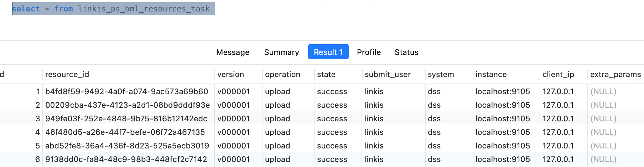Select the instance column header
The height and width of the screenshot is (167, 644).
(x=491, y=74)
